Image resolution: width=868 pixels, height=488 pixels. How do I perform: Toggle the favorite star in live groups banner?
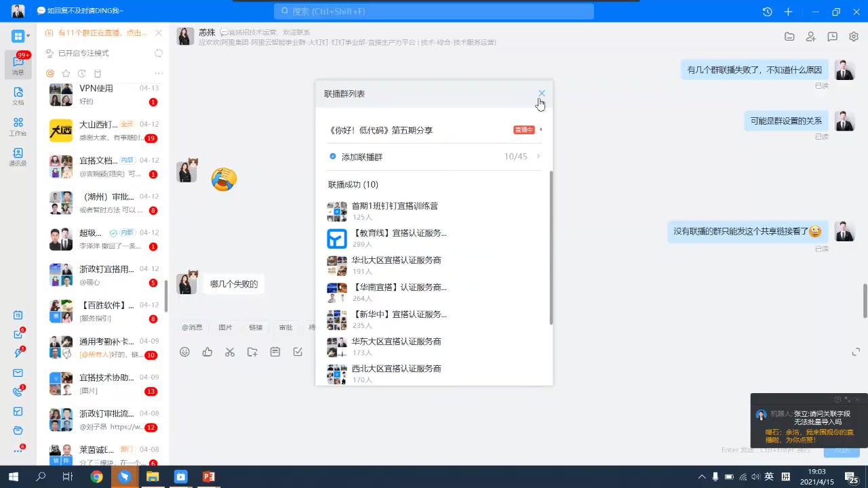66,73
